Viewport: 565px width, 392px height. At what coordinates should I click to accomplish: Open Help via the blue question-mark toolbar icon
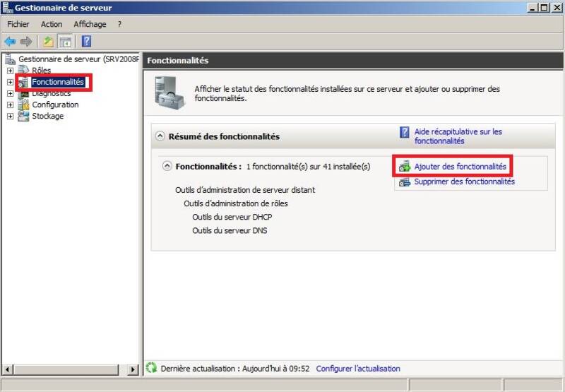click(x=86, y=42)
